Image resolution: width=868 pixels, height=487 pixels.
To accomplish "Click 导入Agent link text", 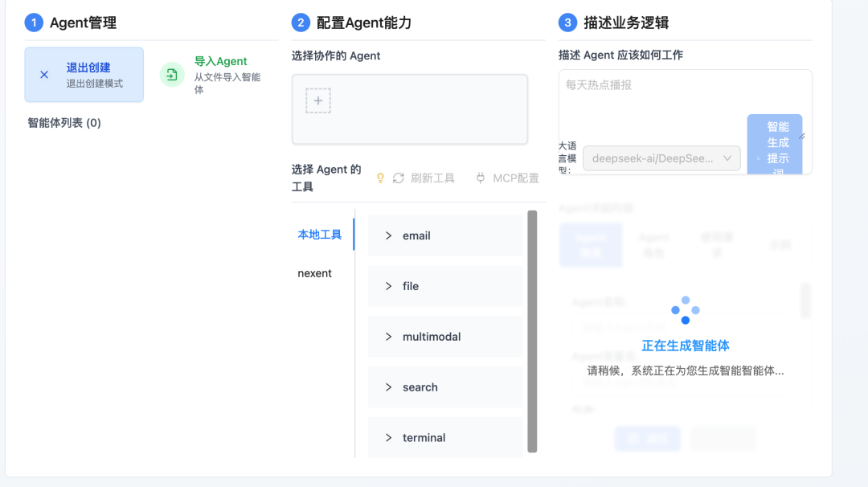I will tap(220, 61).
